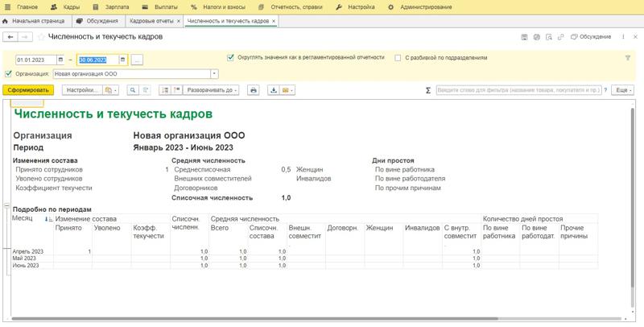The image size is (644, 327).
Task: Open the Разворачивать до dropdown
Action: pyautogui.click(x=211, y=90)
